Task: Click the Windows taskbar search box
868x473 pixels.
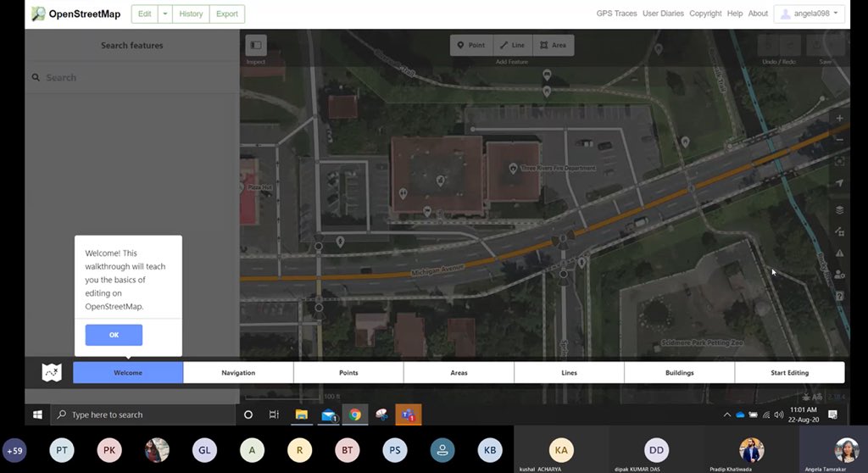Action: [x=143, y=415]
